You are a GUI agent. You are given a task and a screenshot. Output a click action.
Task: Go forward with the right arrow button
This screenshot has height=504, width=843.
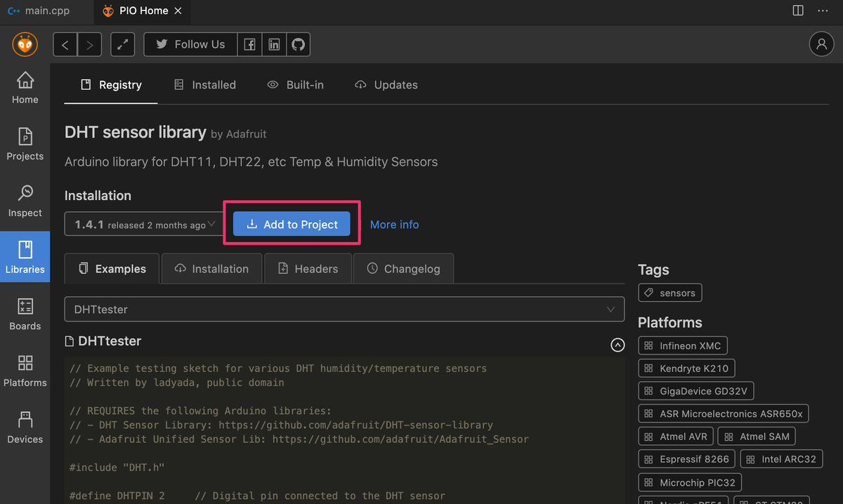[x=89, y=44]
